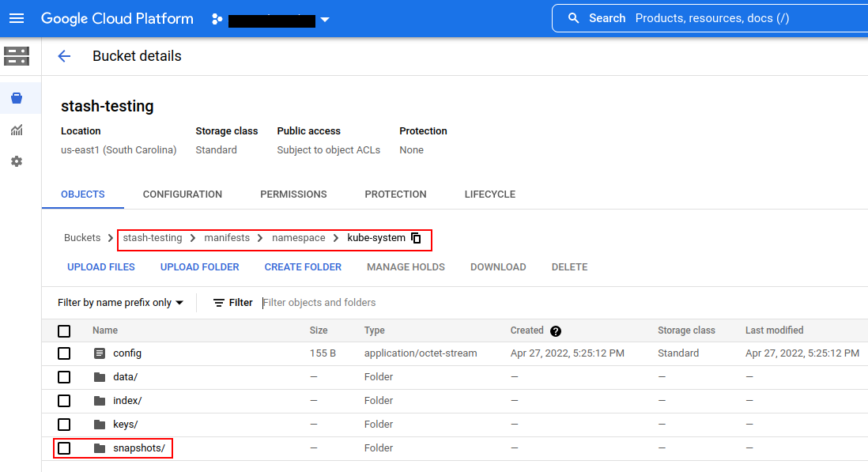Expand the Filter by name prefix dropdown
Screen dimensions: 868x472
[120, 303]
